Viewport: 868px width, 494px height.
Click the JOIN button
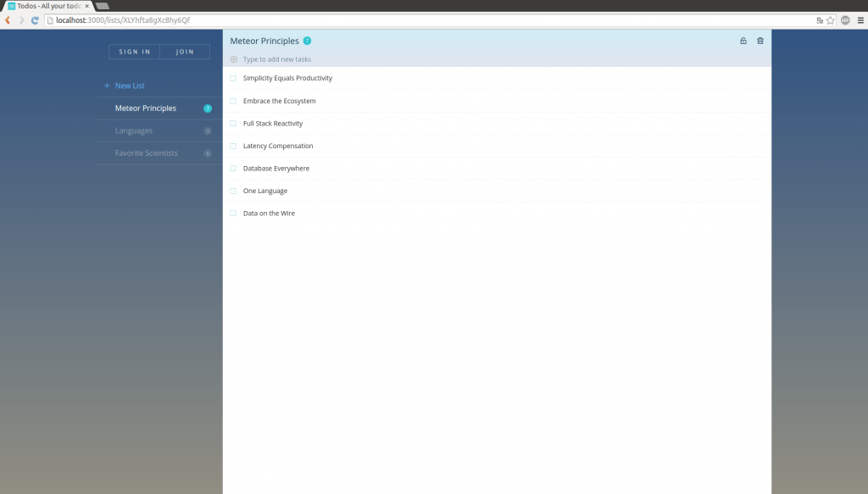tap(184, 51)
